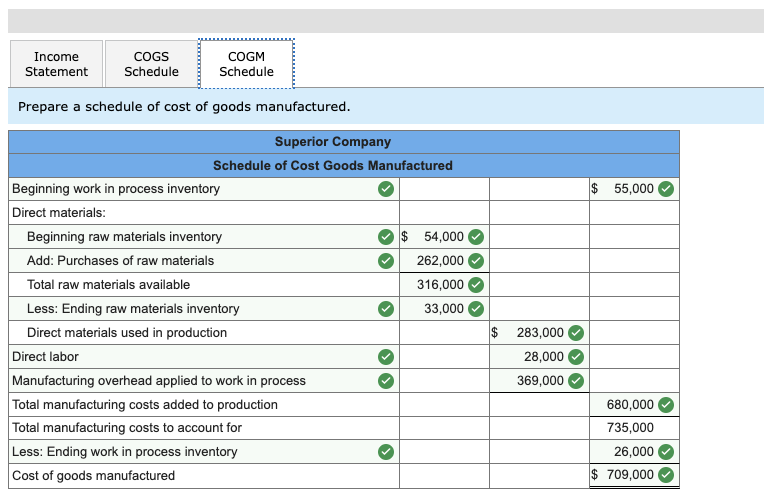Click the check icon next to 262,000
Screen dimensions: 764x497
pyautogui.click(x=476, y=261)
